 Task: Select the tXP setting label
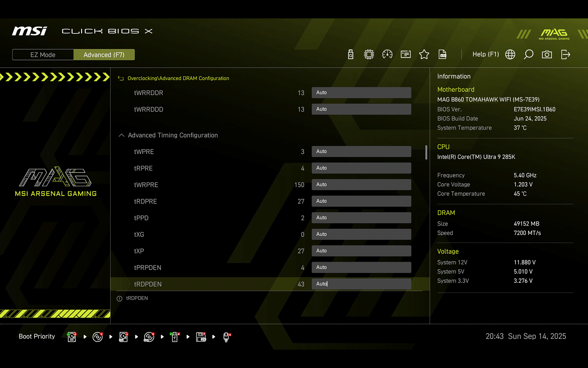pyautogui.click(x=139, y=251)
